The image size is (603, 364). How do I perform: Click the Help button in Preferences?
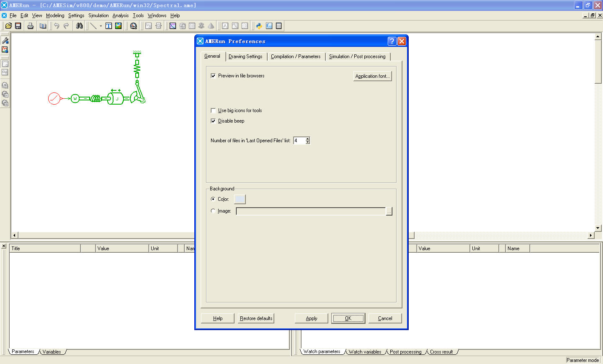pos(218,318)
